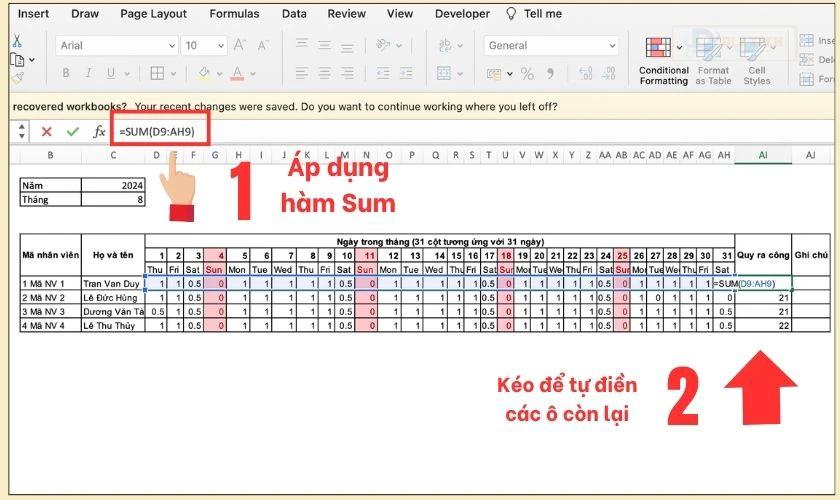The image size is (840, 500).
Task: Click the Insert cells icon
Action: pyautogui.click(x=806, y=41)
